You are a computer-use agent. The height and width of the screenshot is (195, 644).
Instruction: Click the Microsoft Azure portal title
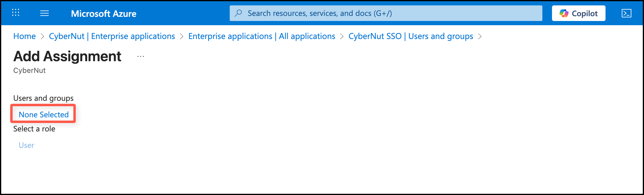coord(103,13)
